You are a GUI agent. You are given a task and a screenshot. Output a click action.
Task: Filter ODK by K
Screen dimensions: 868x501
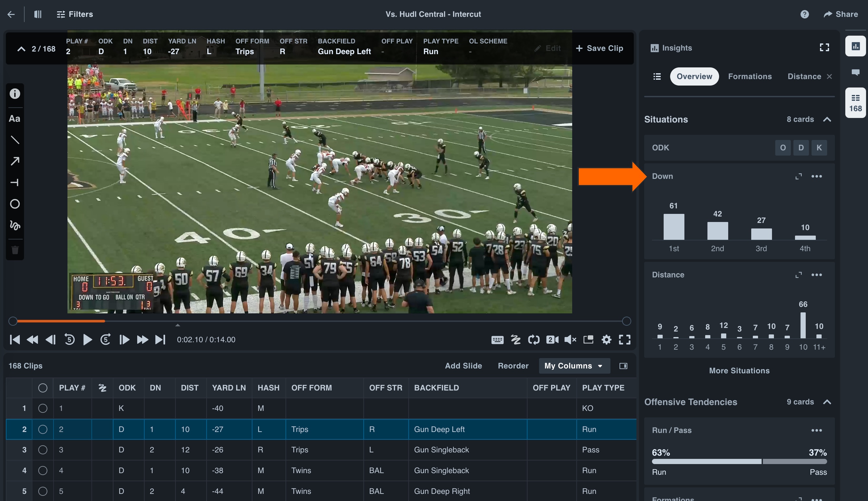819,148
